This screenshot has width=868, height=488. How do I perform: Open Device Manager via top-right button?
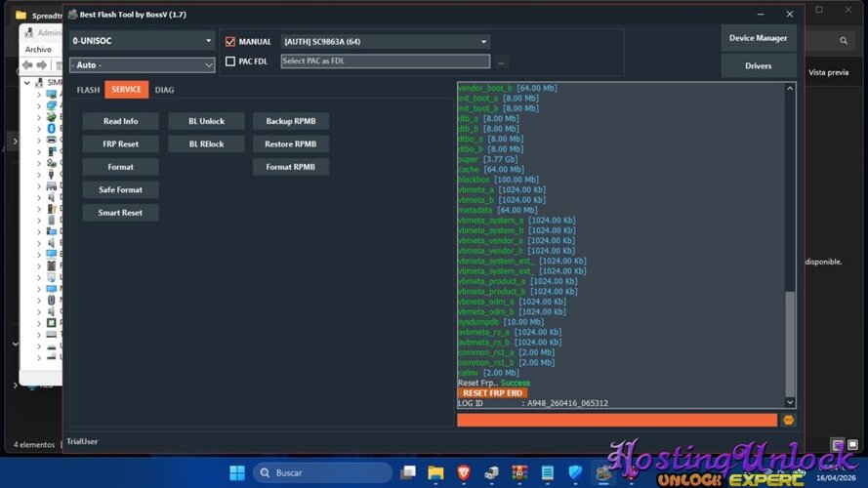759,38
